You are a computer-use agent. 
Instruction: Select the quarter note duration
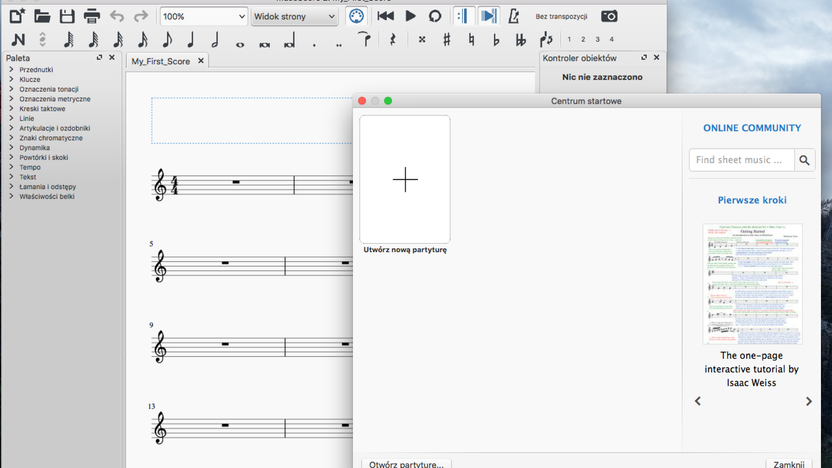pyautogui.click(x=190, y=40)
